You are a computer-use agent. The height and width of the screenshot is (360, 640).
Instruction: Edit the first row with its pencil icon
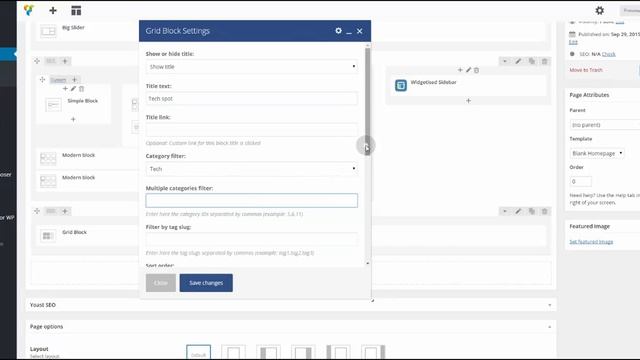[518, 61]
